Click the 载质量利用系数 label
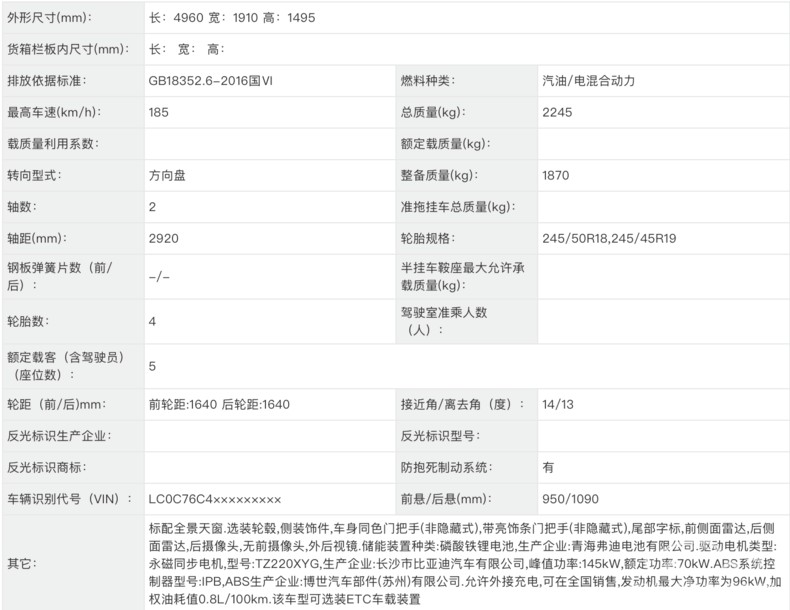The image size is (790, 610). [53, 144]
